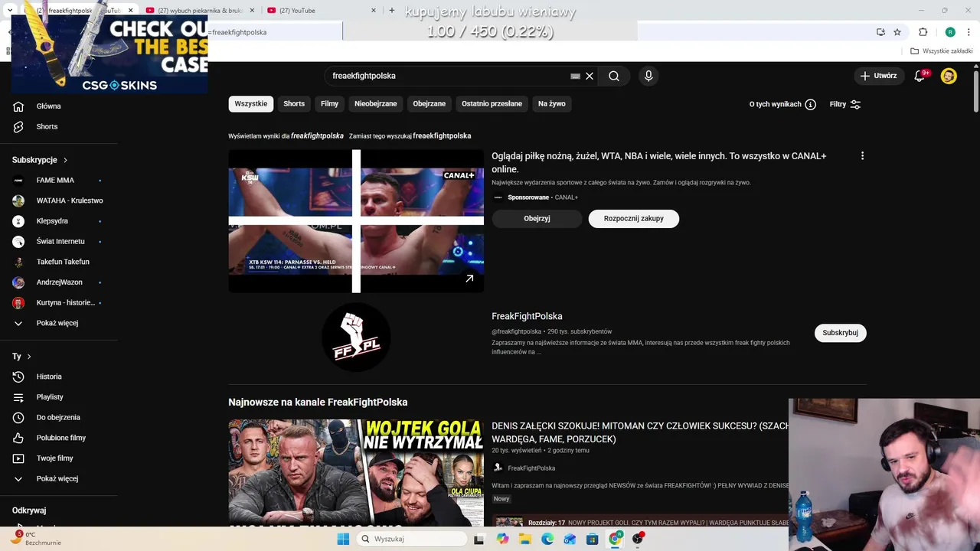Open Do obejrzenia watch later list
980x551 pixels.
click(59, 417)
